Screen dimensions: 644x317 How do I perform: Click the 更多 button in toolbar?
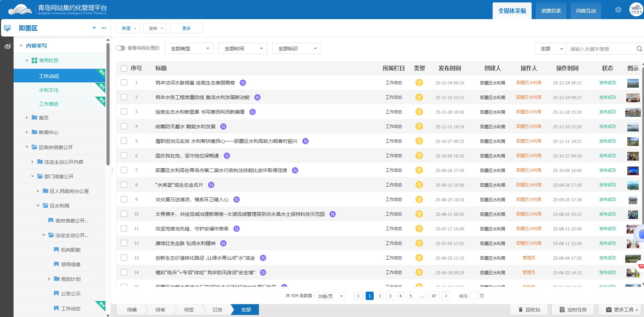pos(186,28)
